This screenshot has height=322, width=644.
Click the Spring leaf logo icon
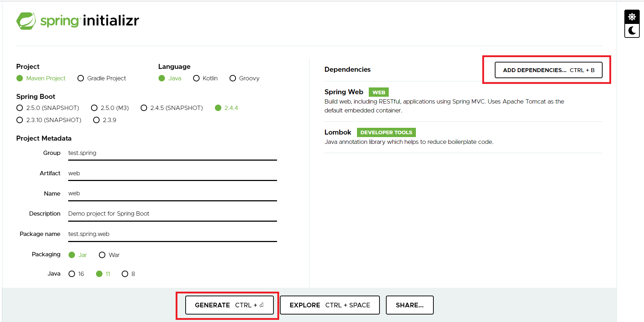26,21
